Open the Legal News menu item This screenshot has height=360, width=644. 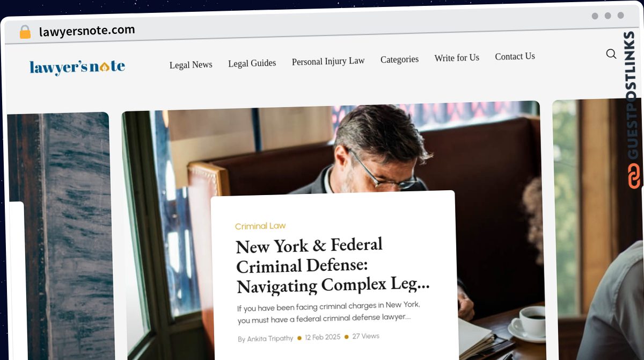[x=191, y=64]
